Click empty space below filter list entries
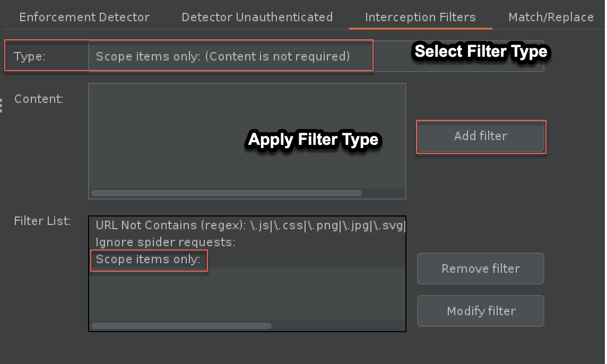 pyautogui.click(x=247, y=294)
